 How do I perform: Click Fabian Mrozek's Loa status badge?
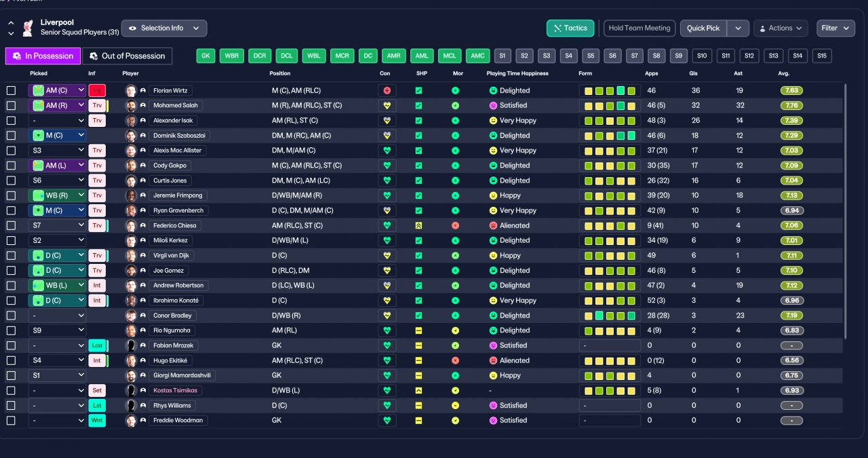click(x=97, y=345)
